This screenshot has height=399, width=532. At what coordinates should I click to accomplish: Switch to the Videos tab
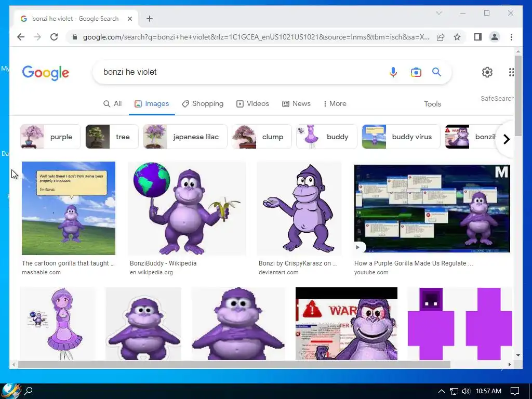[x=253, y=104]
